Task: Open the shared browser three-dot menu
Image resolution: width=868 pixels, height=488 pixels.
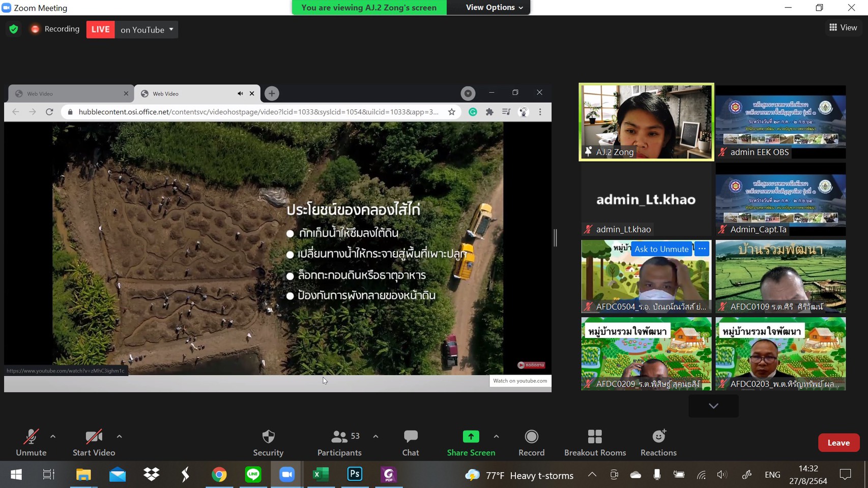Action: click(540, 112)
